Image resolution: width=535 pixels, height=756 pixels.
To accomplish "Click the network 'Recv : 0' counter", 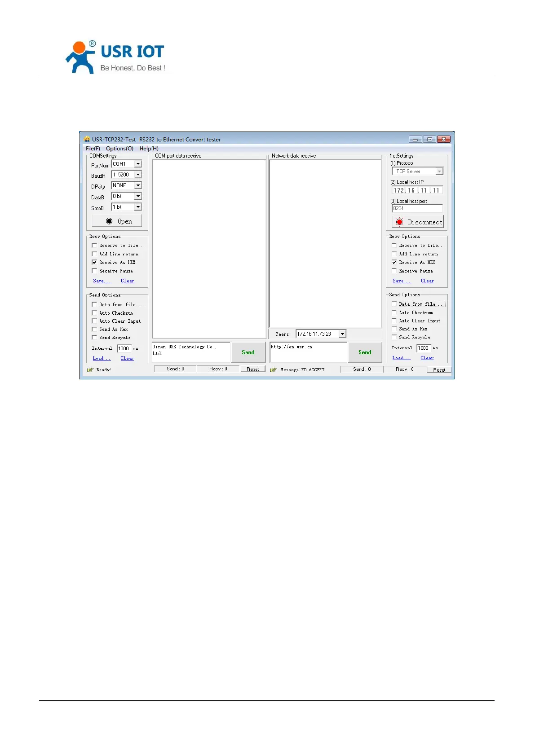I will pyautogui.click(x=404, y=369).
